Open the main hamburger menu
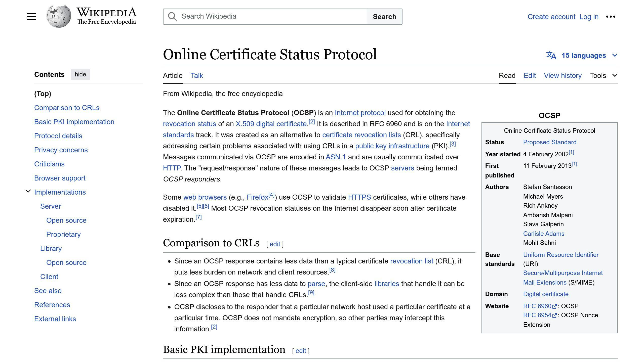Image resolution: width=644 pixels, height=362 pixels. [x=31, y=16]
